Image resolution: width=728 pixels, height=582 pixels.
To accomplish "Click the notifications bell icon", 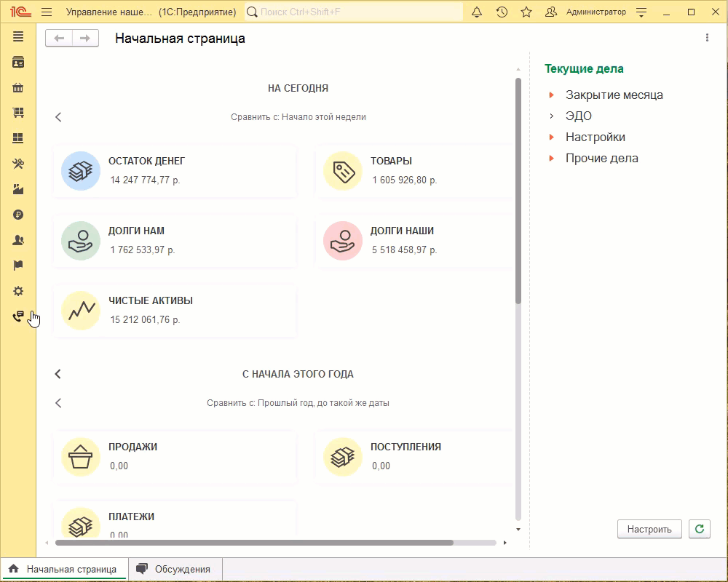I will pyautogui.click(x=477, y=12).
